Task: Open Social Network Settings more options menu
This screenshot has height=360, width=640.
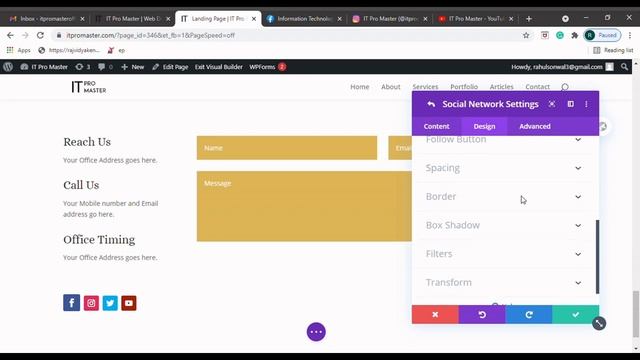Action: tap(587, 104)
